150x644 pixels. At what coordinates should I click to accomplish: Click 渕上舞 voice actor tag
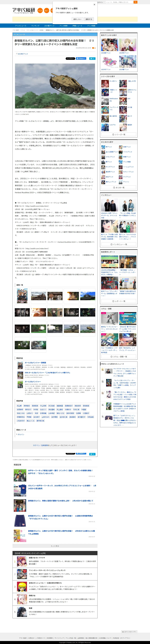tap(19, 406)
